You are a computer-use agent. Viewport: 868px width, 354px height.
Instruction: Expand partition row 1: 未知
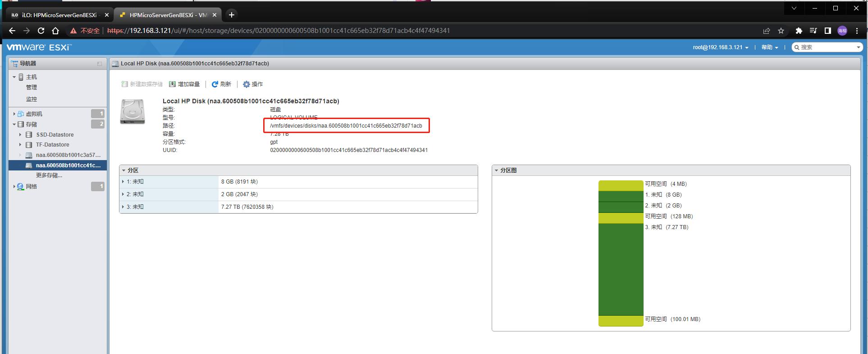(x=123, y=182)
